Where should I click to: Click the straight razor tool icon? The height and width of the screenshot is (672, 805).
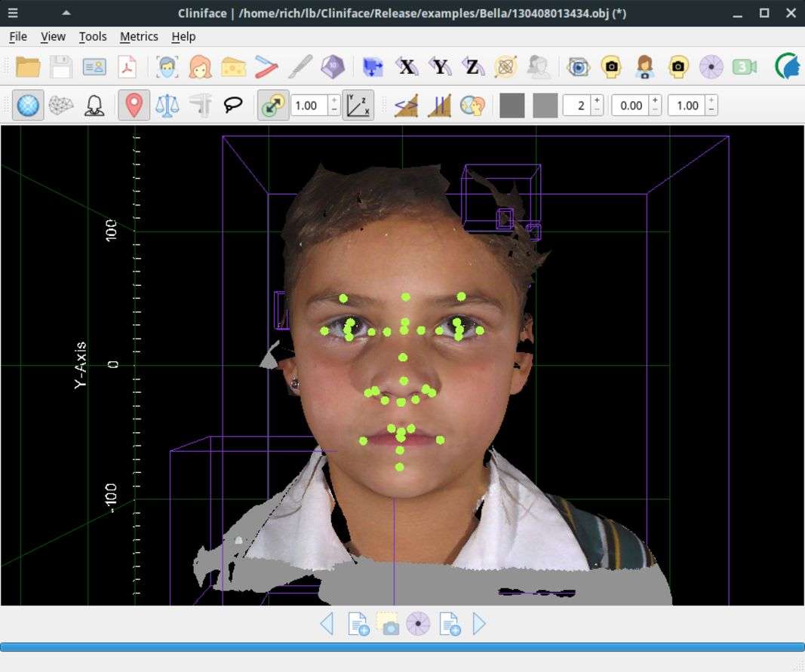pyautogui.click(x=266, y=67)
